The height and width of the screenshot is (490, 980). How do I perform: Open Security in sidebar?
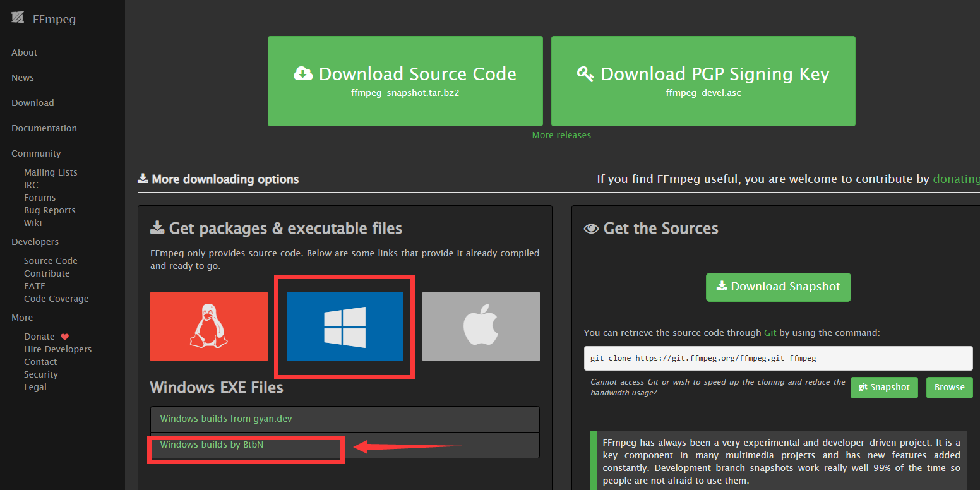click(x=41, y=374)
